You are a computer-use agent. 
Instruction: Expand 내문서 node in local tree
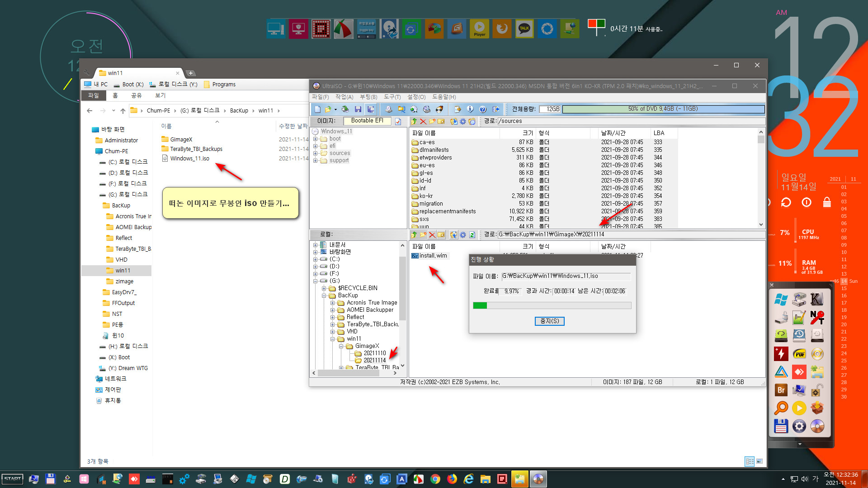pos(316,245)
